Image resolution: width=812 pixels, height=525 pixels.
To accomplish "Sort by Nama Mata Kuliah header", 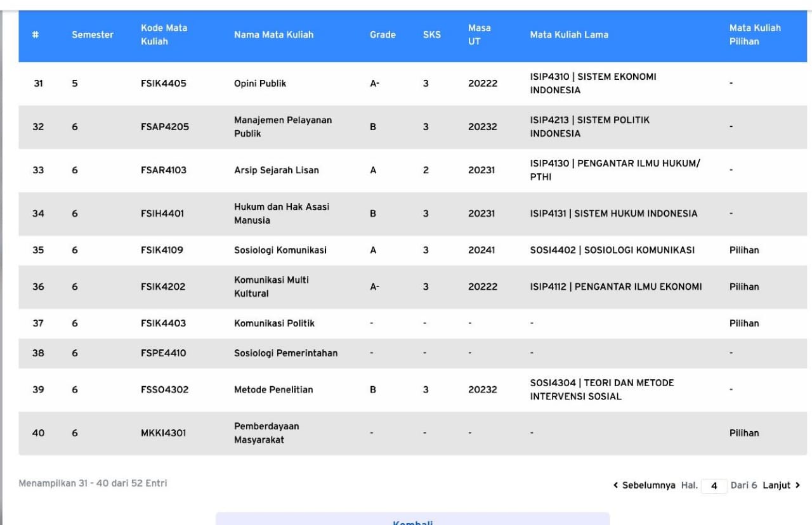I will pyautogui.click(x=273, y=35).
